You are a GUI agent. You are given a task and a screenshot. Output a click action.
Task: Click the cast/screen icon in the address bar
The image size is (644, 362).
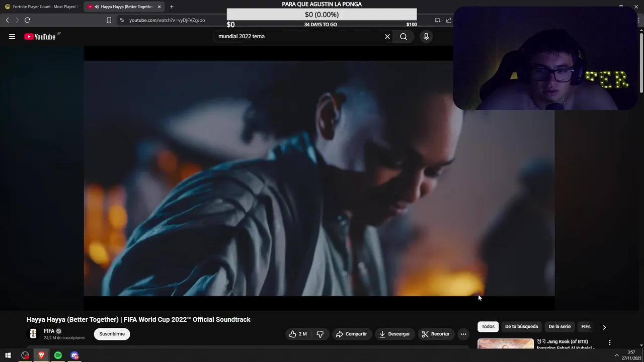(437, 20)
